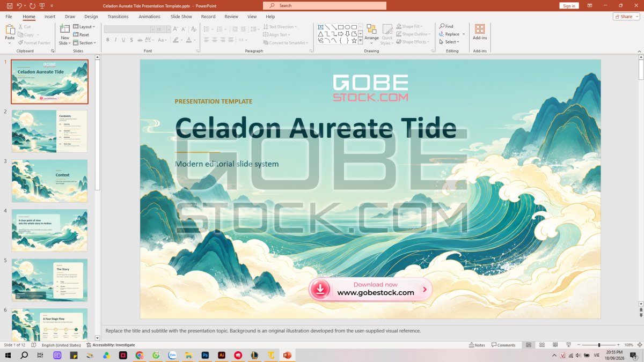Click Fit slide to current window icon

point(639,345)
